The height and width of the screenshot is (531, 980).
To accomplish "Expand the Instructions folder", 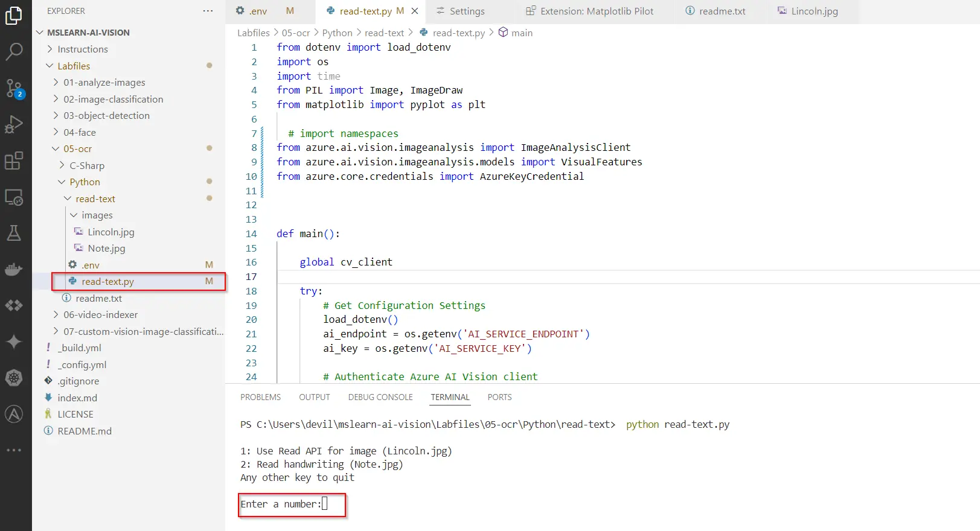I will [82, 49].
